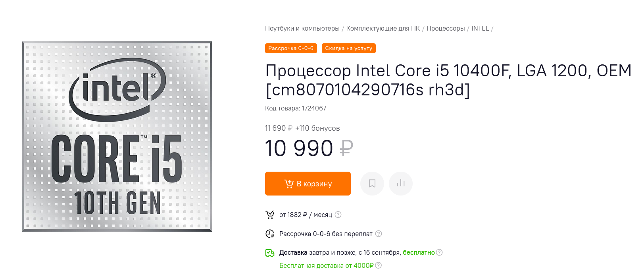
Task: Click the green delivery truck icon
Action: click(x=270, y=253)
